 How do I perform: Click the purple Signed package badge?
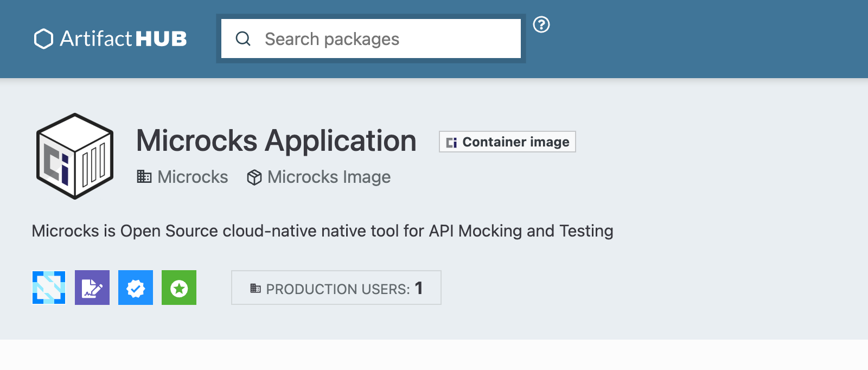point(92,288)
